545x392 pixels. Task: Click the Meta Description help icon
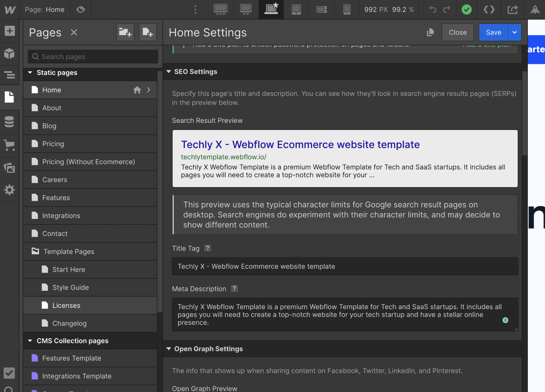point(234,289)
